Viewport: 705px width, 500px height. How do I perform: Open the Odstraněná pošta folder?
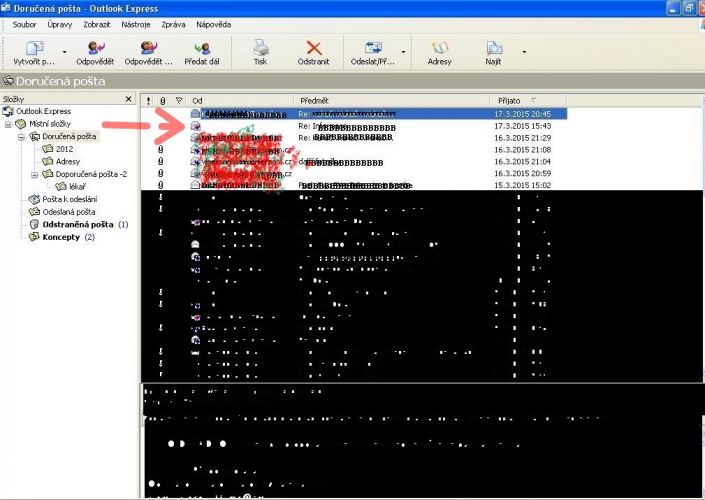[x=78, y=224]
